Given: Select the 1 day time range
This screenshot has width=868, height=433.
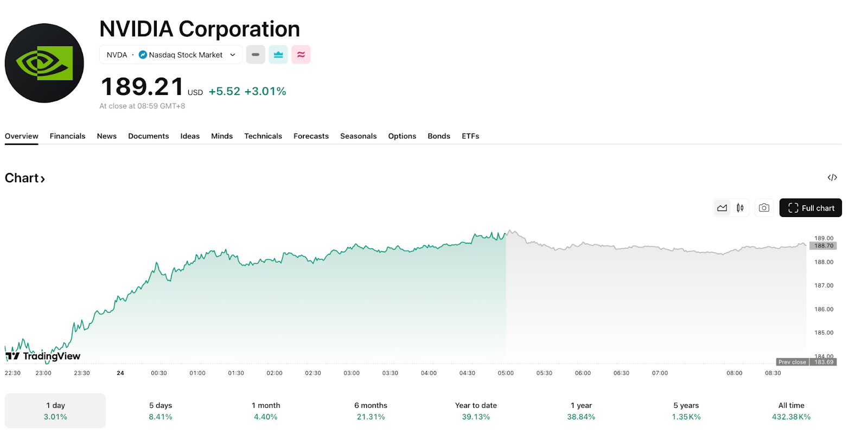Looking at the screenshot, I should click(55, 411).
